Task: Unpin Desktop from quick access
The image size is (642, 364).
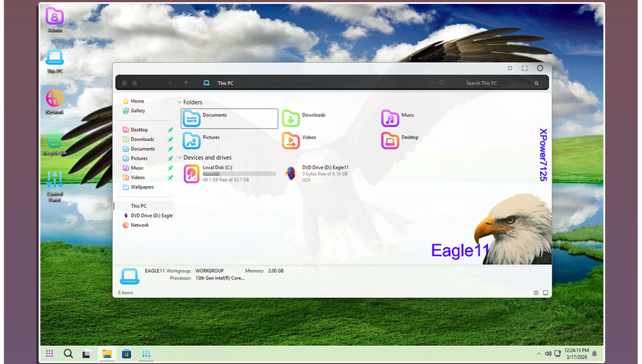Action: [170, 130]
